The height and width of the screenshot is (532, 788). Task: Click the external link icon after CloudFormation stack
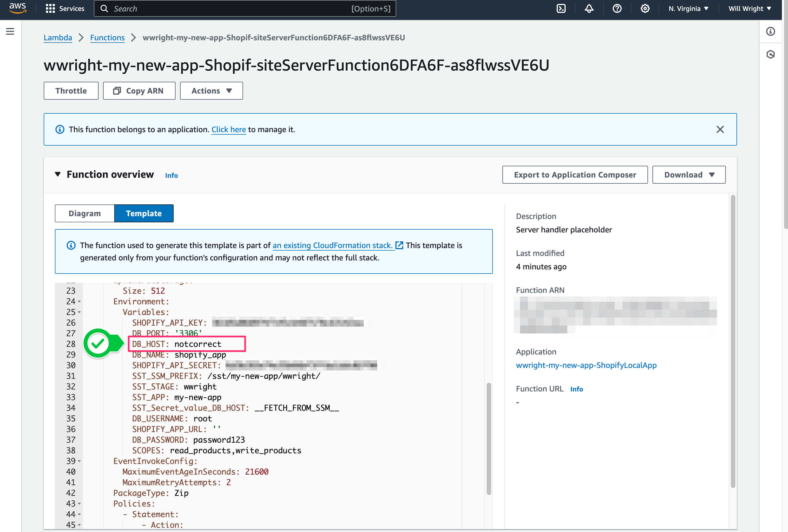(399, 245)
